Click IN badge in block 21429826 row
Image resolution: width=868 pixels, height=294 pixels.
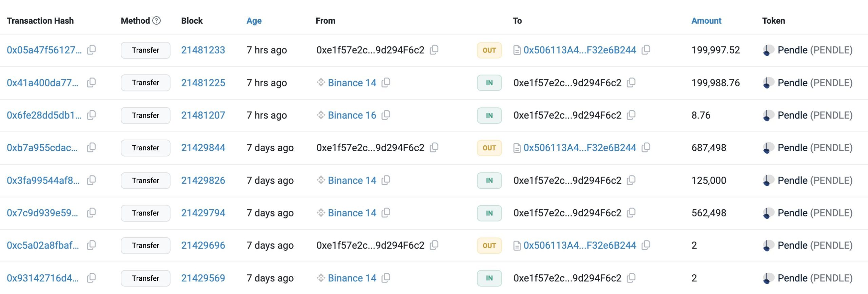[x=489, y=181]
